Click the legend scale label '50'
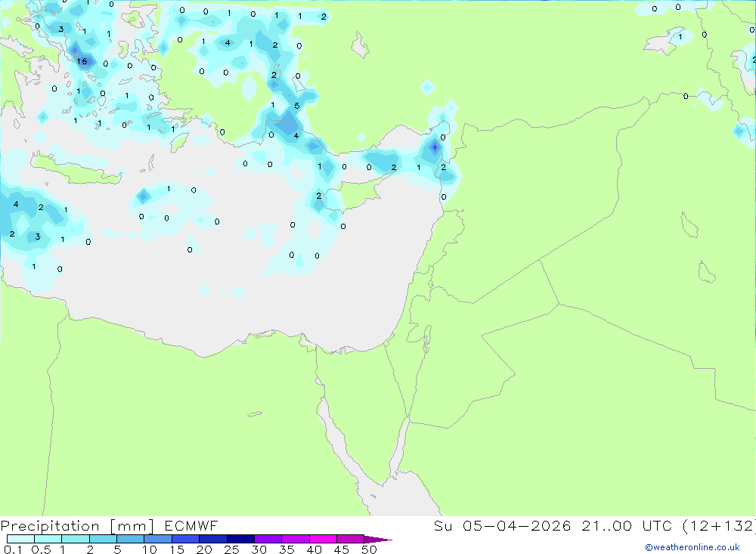 pyautogui.click(x=369, y=549)
